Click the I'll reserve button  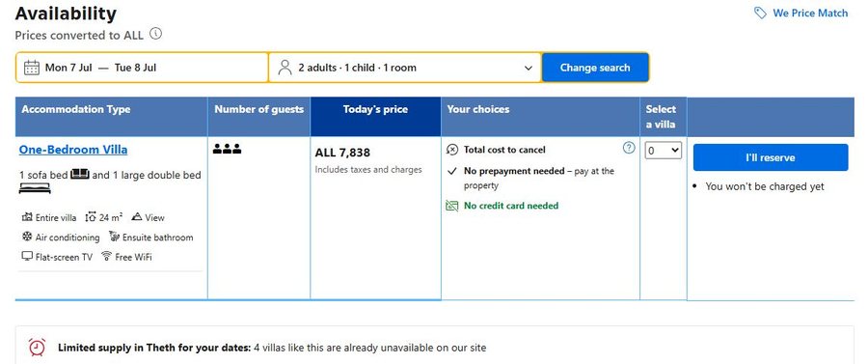770,157
